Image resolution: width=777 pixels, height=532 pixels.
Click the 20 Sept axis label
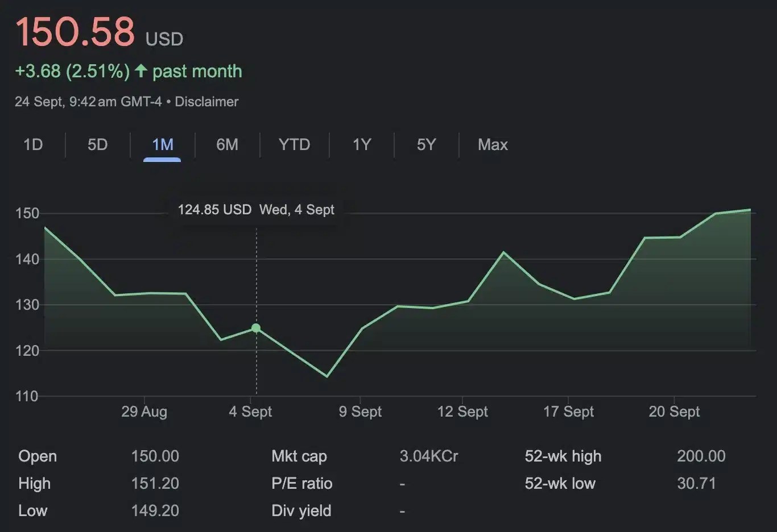pos(674,412)
